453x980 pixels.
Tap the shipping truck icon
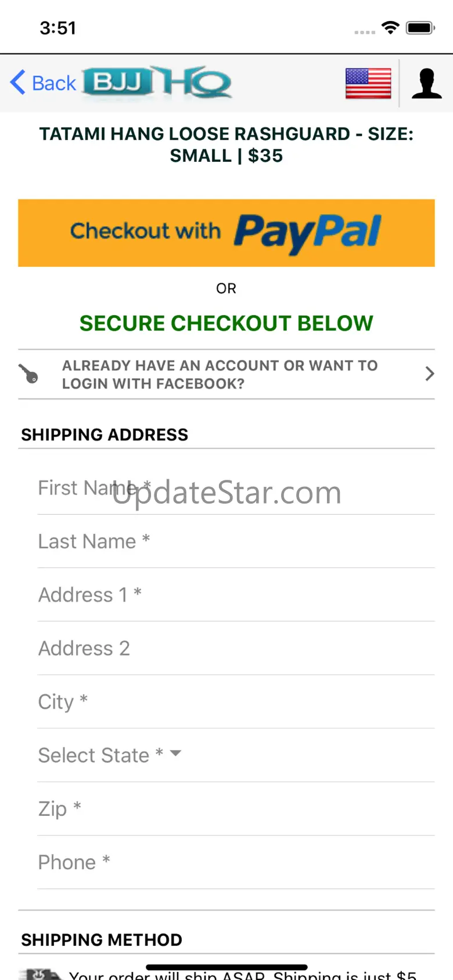click(39, 974)
